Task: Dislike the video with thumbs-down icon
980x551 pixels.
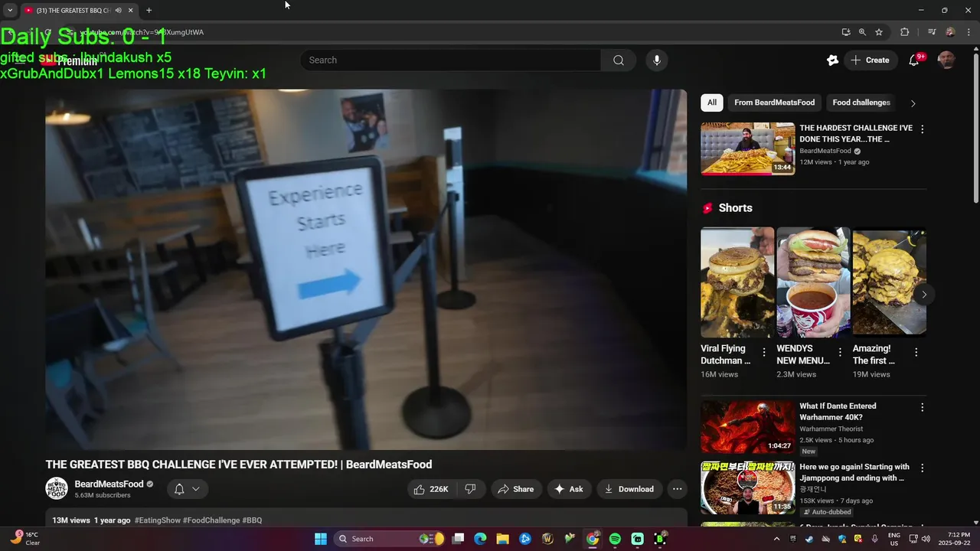Action: (x=470, y=489)
